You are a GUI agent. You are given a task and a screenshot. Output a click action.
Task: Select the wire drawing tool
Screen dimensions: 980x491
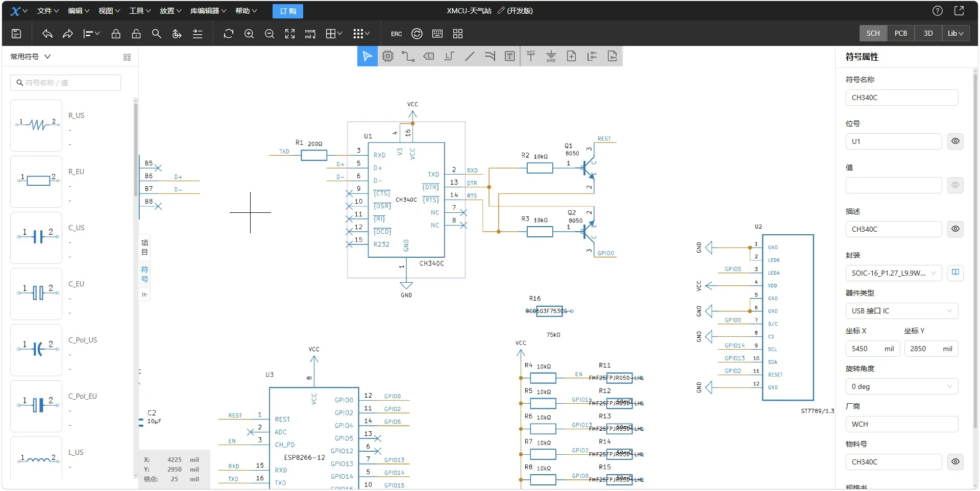click(408, 56)
